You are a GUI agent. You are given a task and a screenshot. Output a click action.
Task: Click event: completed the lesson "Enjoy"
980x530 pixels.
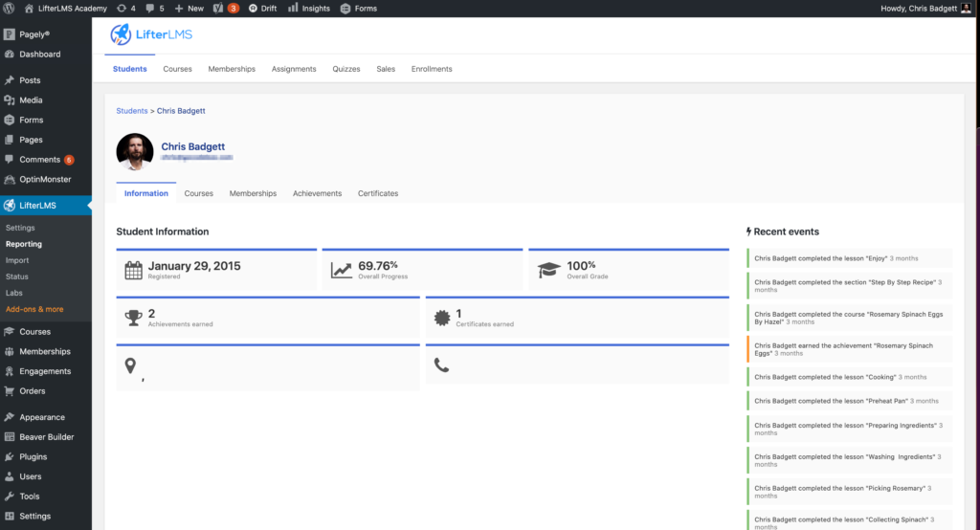pos(850,258)
